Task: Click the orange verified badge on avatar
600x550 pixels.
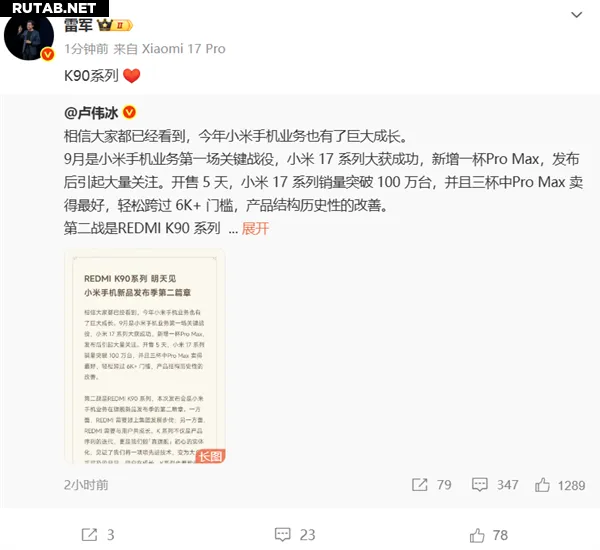Action: [47, 55]
